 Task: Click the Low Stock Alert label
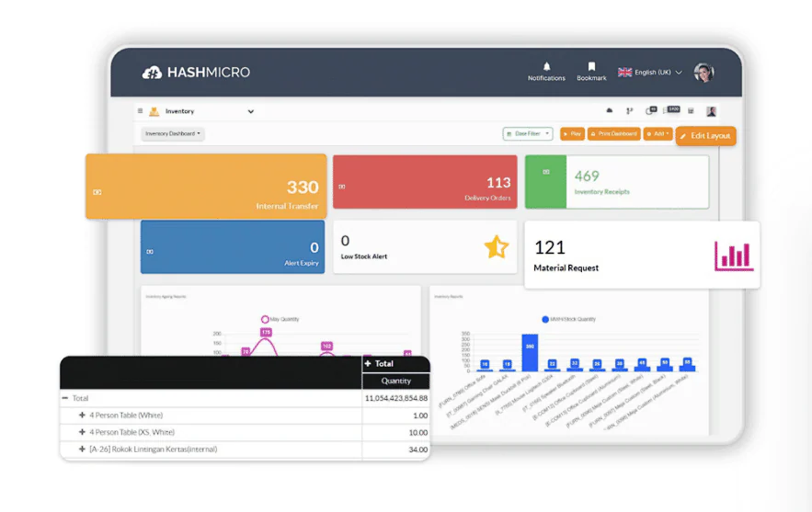pos(363,256)
